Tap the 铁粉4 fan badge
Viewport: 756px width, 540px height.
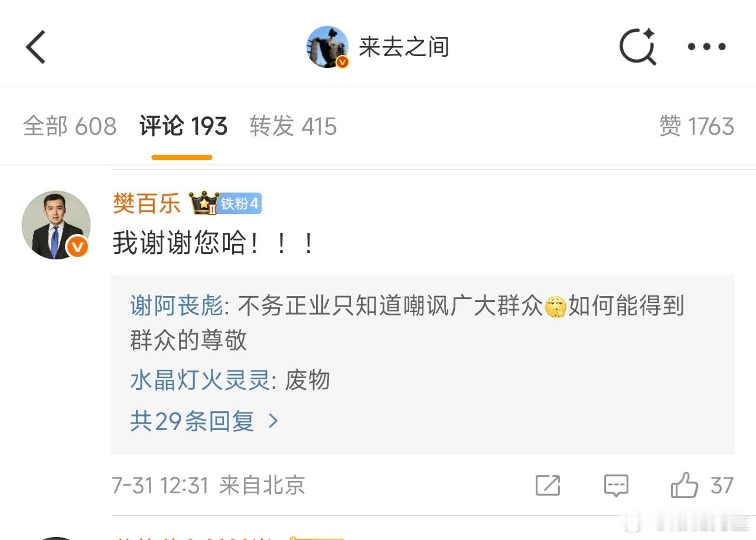239,204
